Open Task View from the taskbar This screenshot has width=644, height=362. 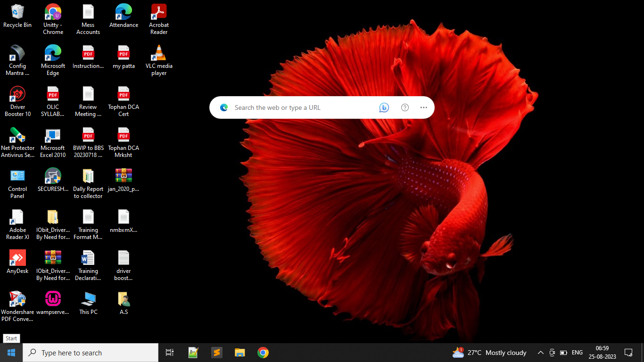coord(170,353)
